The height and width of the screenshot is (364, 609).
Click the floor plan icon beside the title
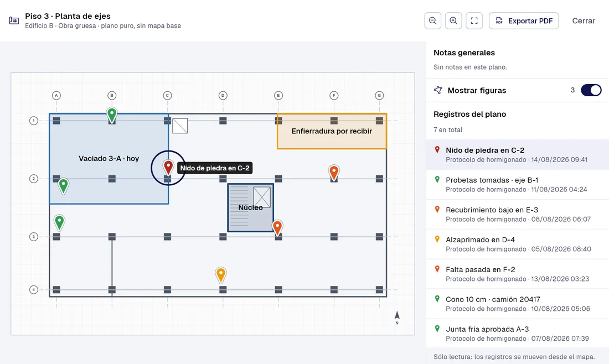pos(14,20)
